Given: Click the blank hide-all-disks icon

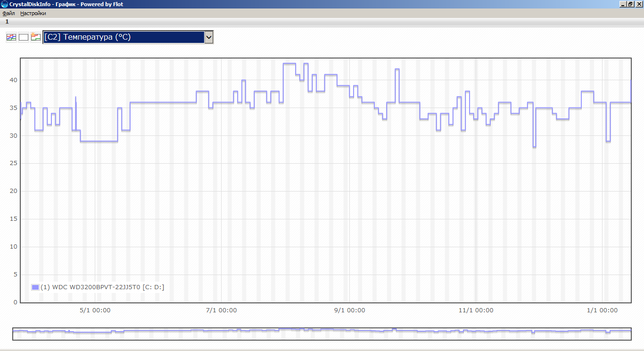Looking at the screenshot, I should pos(24,37).
